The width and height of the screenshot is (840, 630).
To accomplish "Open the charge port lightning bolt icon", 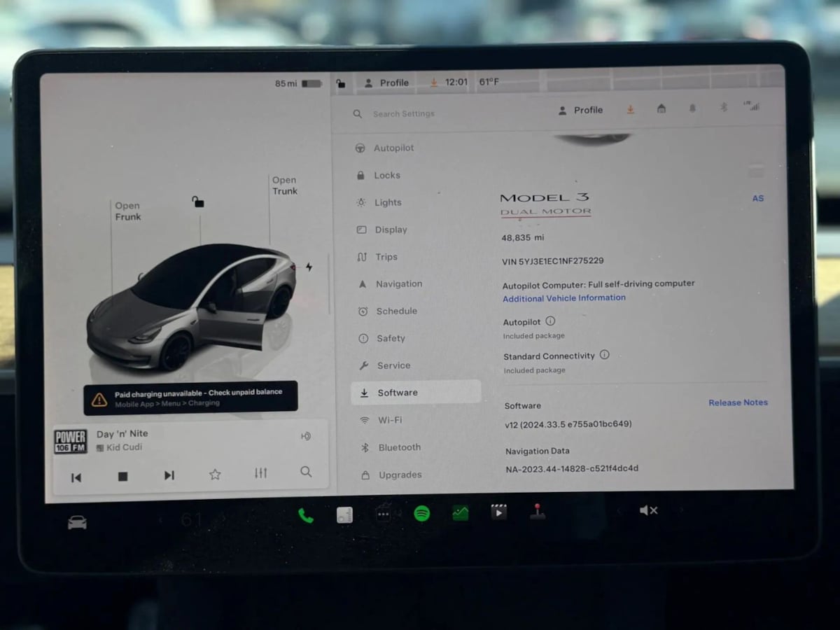I will tap(309, 267).
